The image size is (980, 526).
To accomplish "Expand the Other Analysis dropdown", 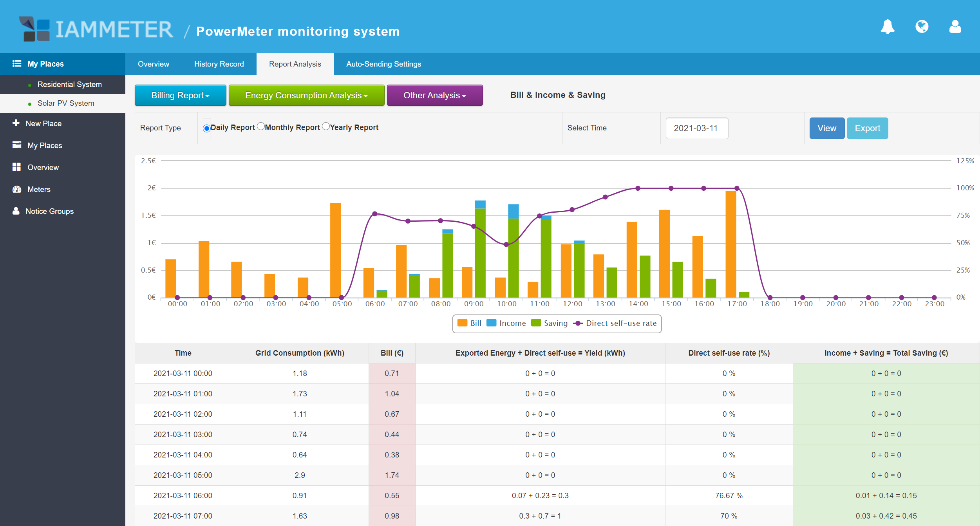I will (434, 95).
